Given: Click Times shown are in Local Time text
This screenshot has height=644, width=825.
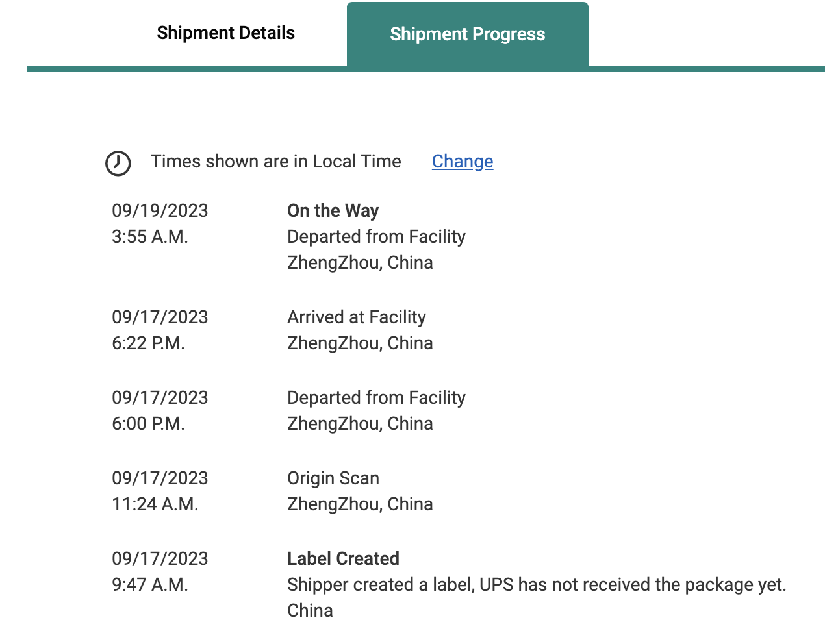Looking at the screenshot, I should [x=276, y=162].
